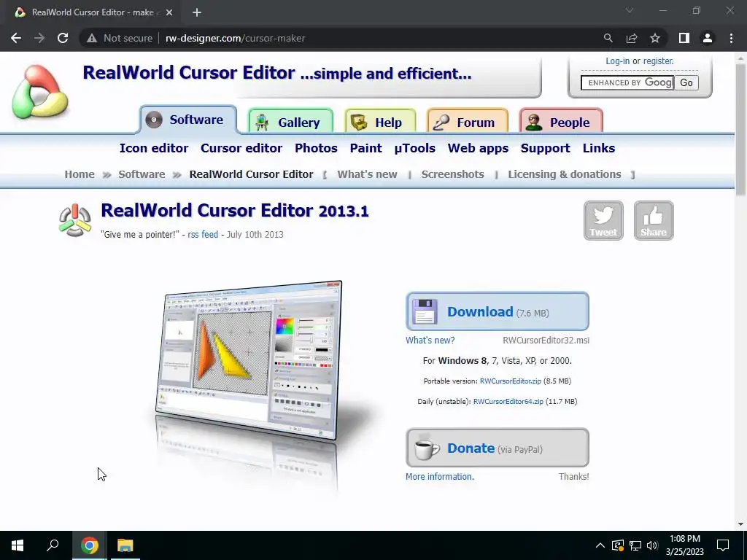Image resolution: width=747 pixels, height=560 pixels.
Task: Click the Enhanced by Google search field
Action: (x=627, y=83)
